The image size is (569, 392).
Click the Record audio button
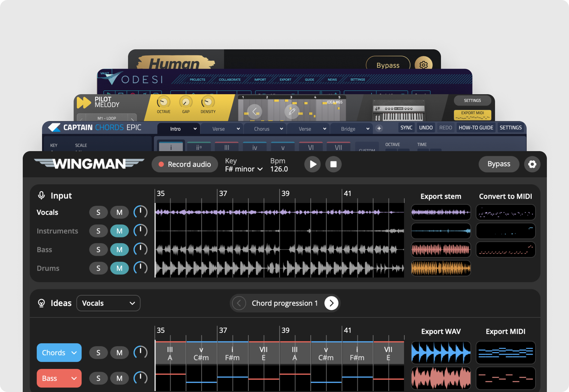[185, 164]
